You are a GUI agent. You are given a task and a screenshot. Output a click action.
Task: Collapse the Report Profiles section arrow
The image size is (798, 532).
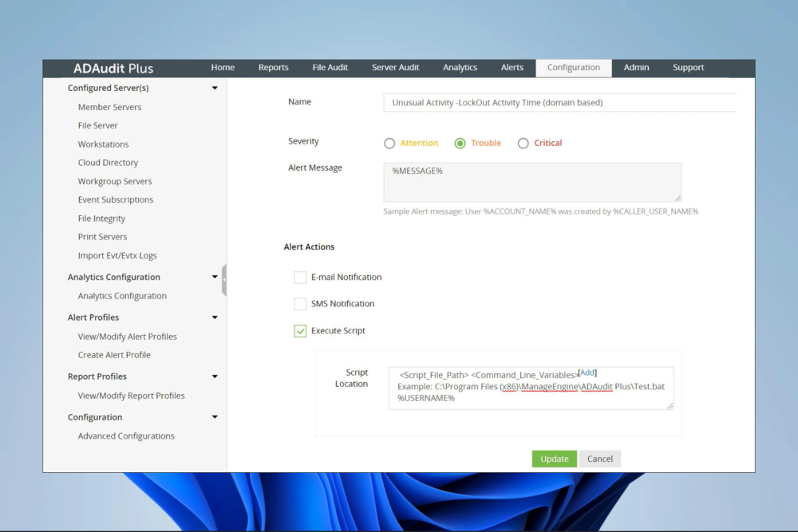215,376
